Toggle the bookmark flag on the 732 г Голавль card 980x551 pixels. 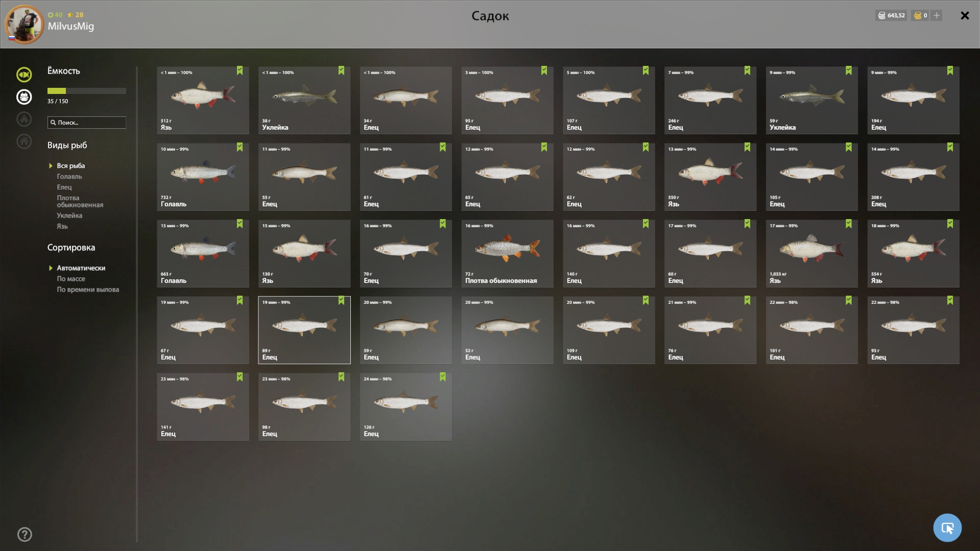pyautogui.click(x=240, y=147)
